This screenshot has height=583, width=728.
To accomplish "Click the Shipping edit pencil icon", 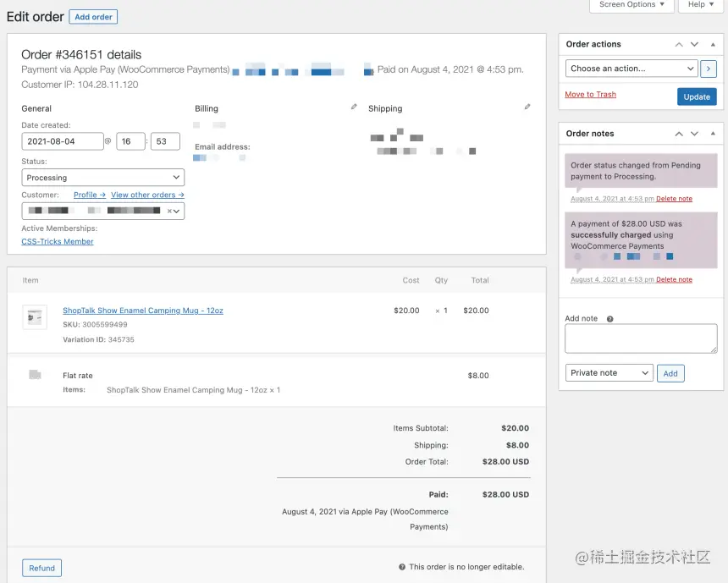I will pyautogui.click(x=527, y=107).
